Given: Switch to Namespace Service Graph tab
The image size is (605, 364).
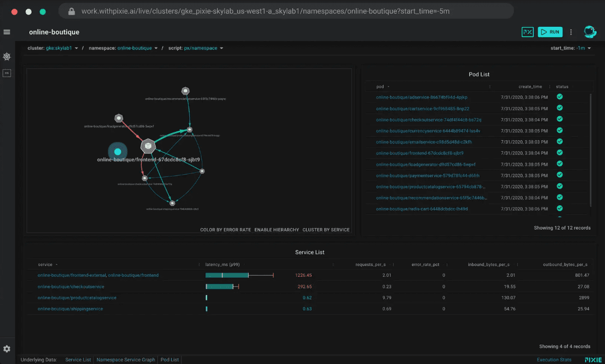Looking at the screenshot, I should [126, 360].
